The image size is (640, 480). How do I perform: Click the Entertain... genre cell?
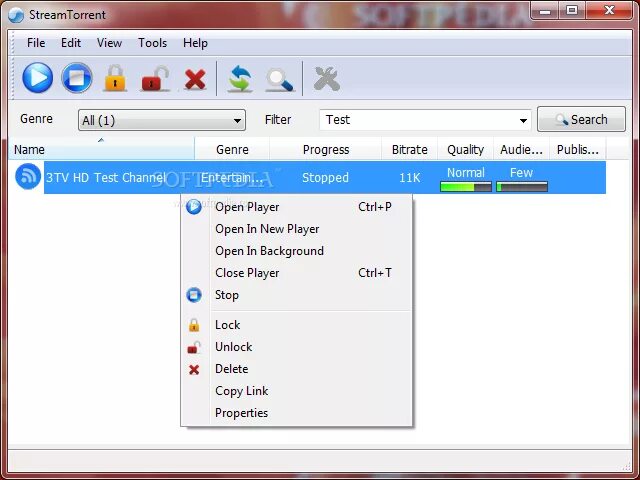click(x=231, y=178)
